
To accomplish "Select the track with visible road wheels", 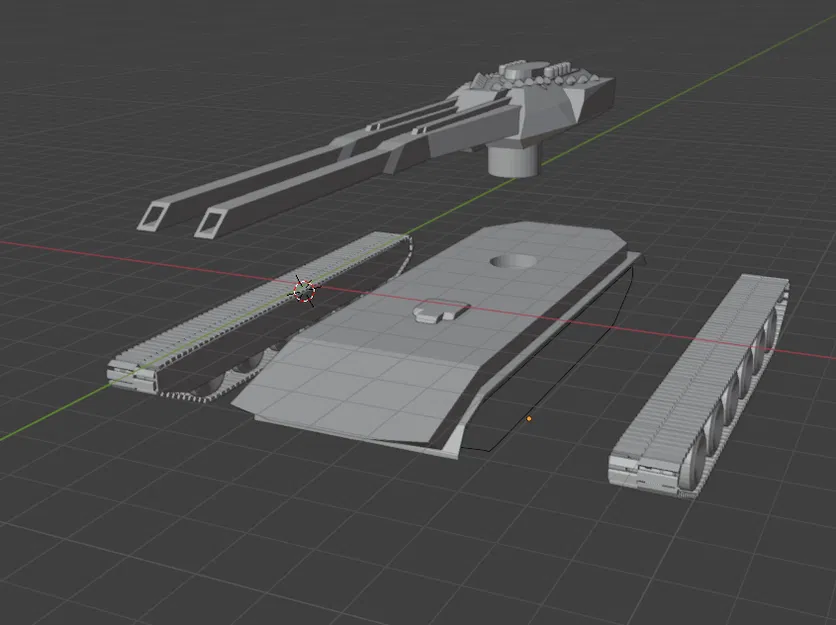I will pyautogui.click(x=698, y=387).
